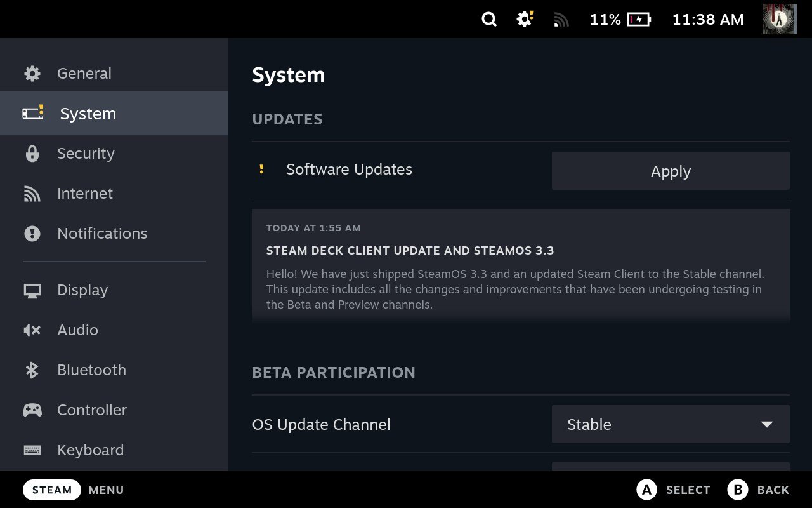Click the Internet signal icon in the sidebar
Viewport: 812px width, 508px height.
pos(32,193)
